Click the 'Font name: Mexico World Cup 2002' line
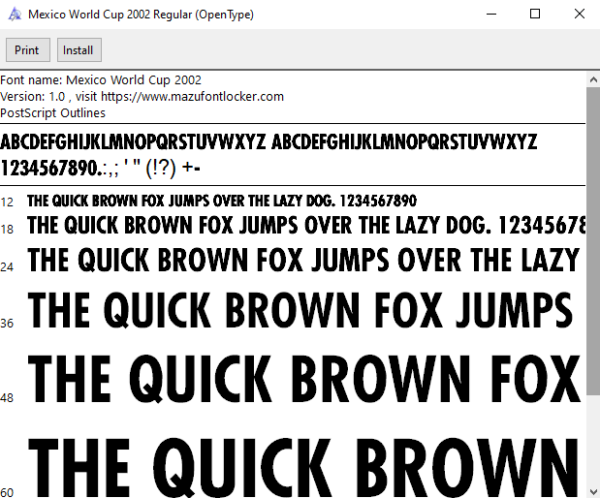This screenshot has width=600, height=498. pyautogui.click(x=101, y=80)
